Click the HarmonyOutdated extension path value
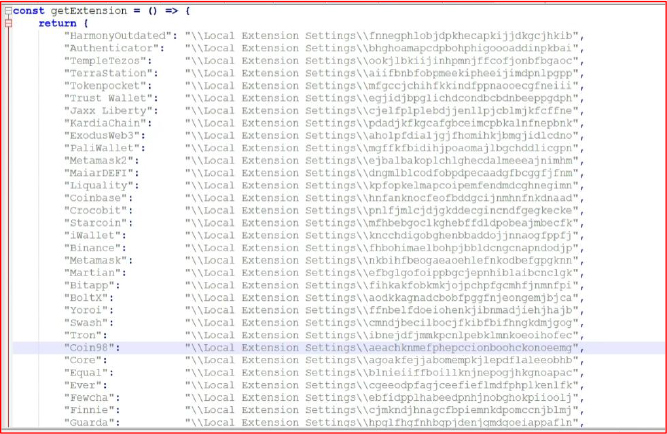 click(x=384, y=36)
